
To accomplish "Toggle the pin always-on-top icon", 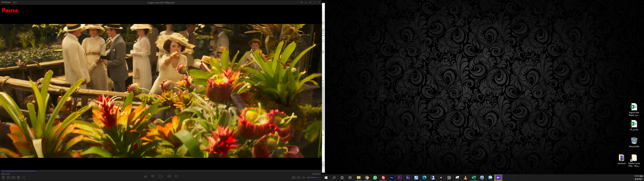I will point(302,3).
